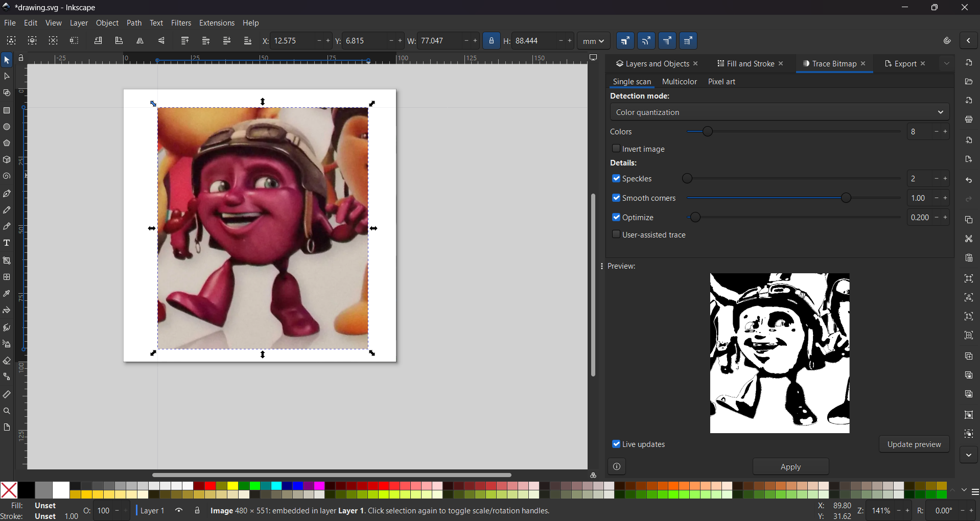This screenshot has width=980, height=521.
Task: Click the X position input field
Action: tap(293, 41)
